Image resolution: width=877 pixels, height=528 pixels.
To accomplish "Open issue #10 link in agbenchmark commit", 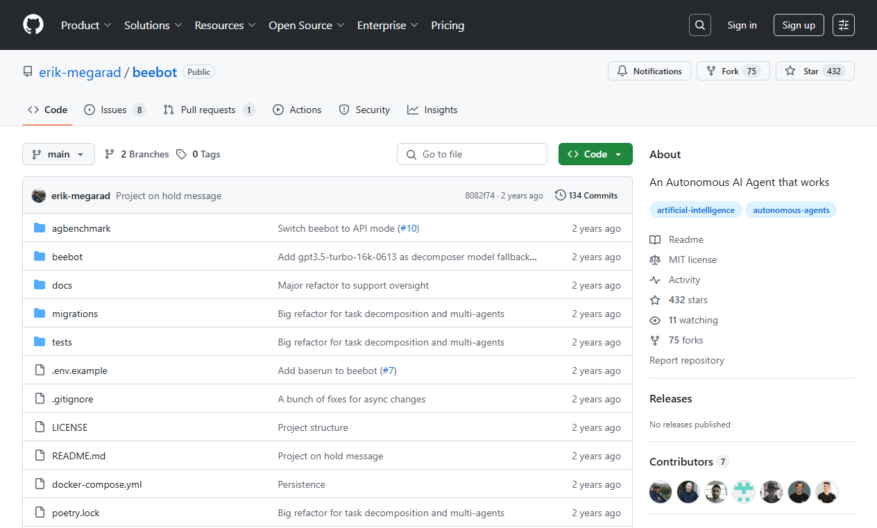I will [x=409, y=228].
